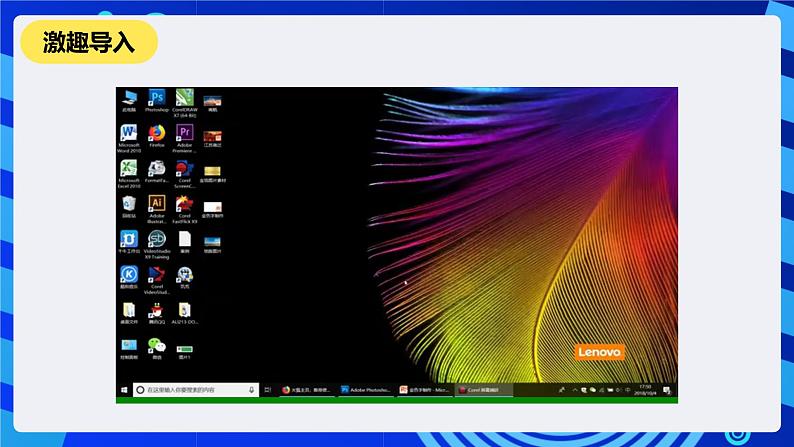This screenshot has width=794, height=447.
Task: Open the WeChat desktop shortcut
Action: point(157,349)
